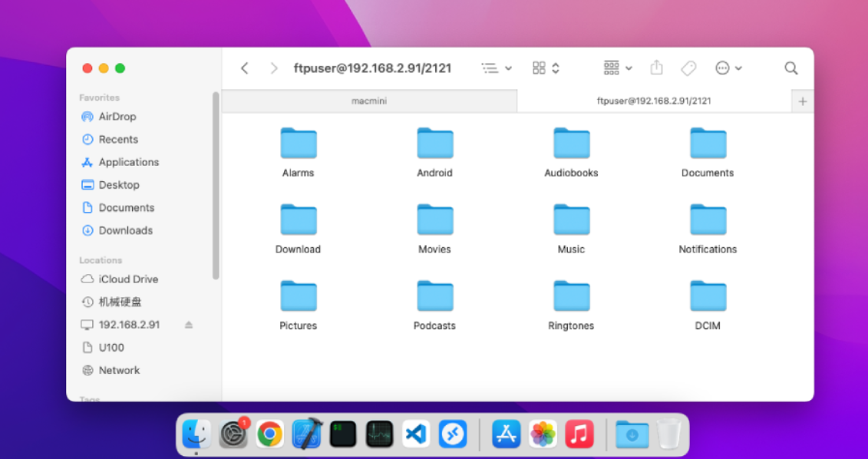Launch Google Chrome from the Dock

tap(269, 434)
